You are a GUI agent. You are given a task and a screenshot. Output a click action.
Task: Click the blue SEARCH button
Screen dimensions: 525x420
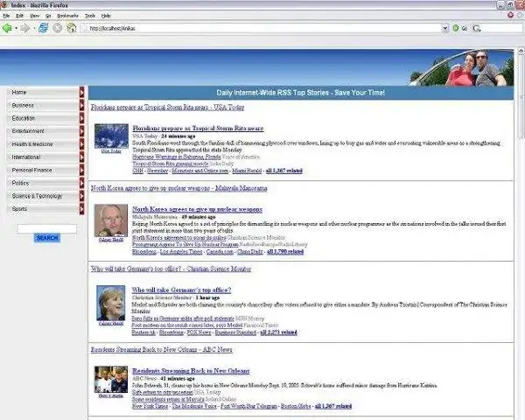(x=47, y=238)
